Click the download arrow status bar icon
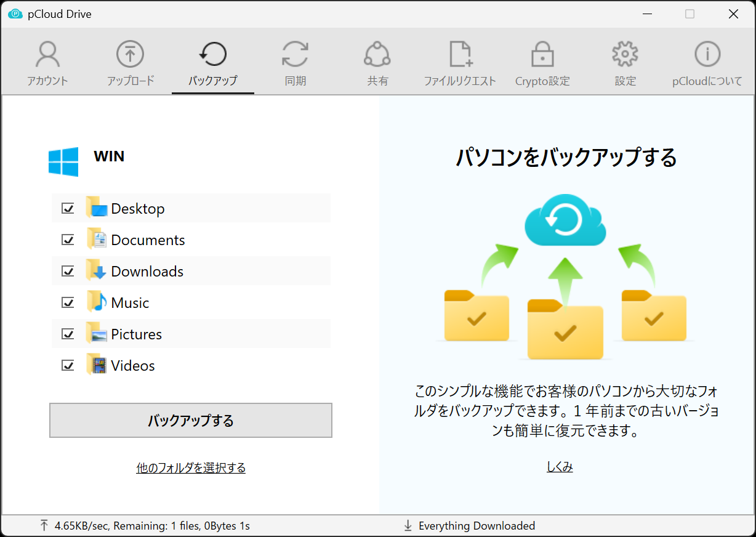This screenshot has height=537, width=756. pyautogui.click(x=408, y=525)
